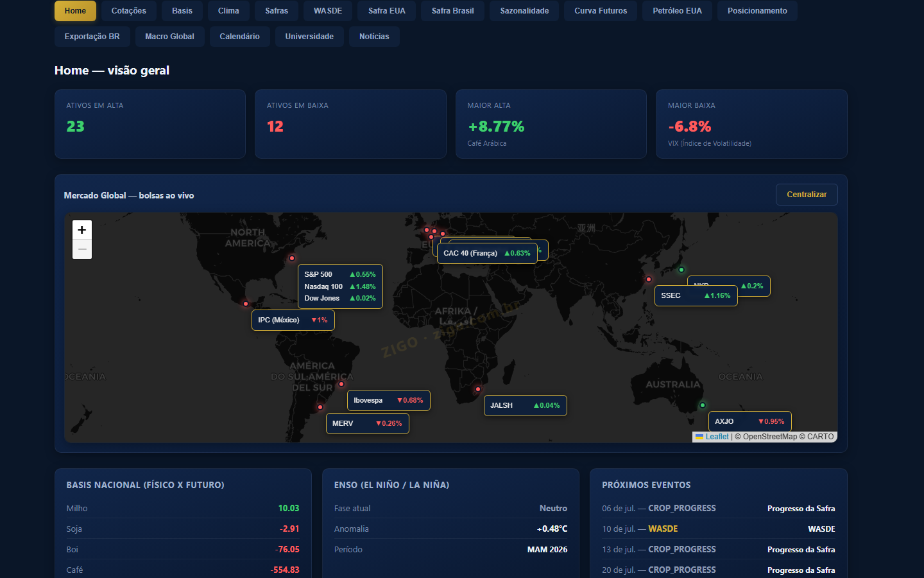Zoom out of the world map
This screenshot has width=924, height=578.
click(x=82, y=249)
